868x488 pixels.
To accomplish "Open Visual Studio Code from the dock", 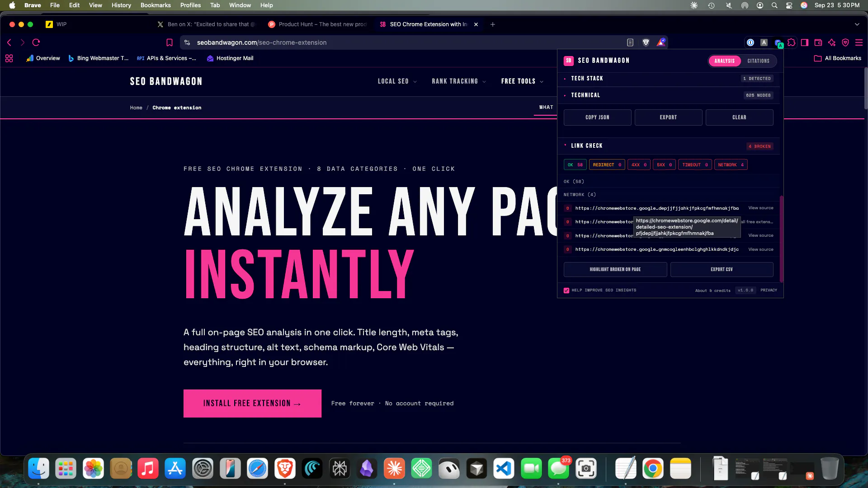I will (x=504, y=469).
